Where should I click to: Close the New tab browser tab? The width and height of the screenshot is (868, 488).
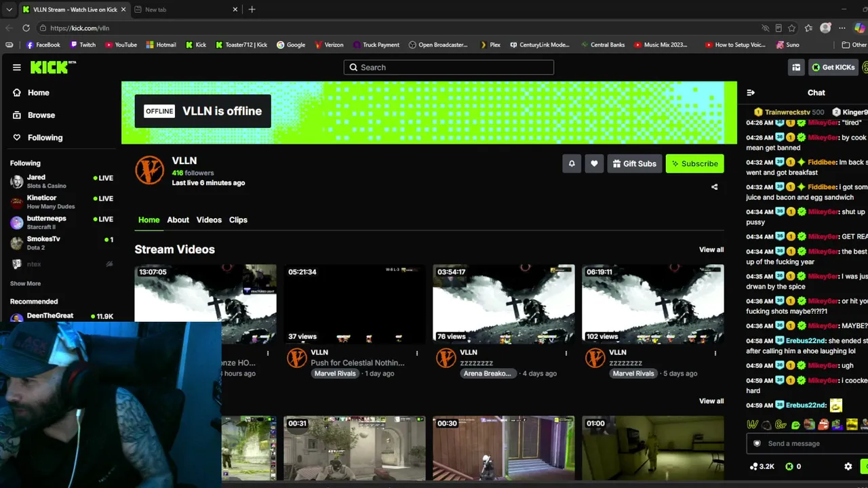235,9
